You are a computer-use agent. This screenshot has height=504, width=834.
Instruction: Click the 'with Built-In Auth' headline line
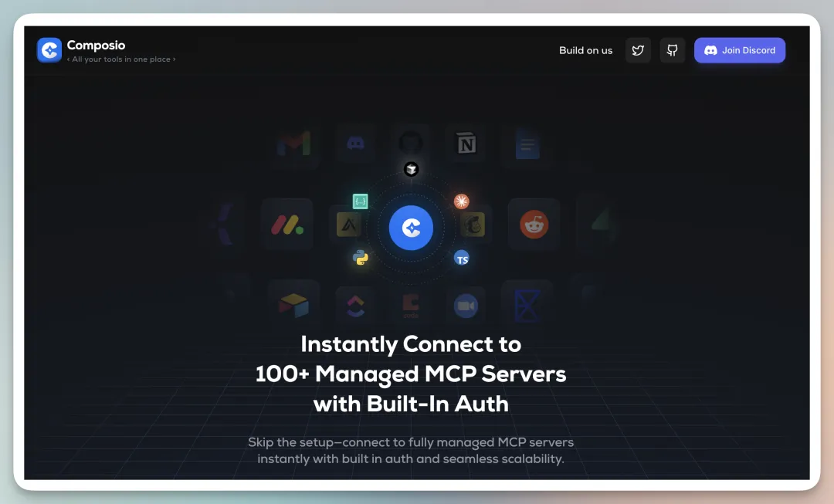(x=411, y=404)
